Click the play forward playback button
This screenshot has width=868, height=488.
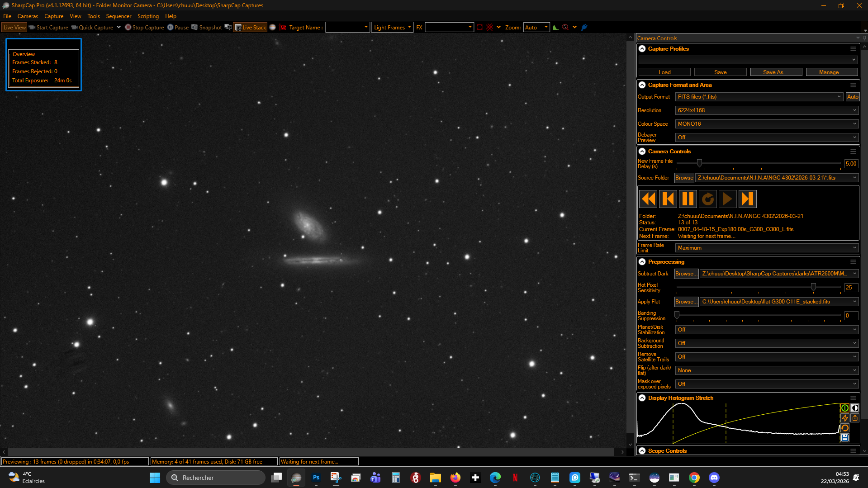(x=727, y=199)
